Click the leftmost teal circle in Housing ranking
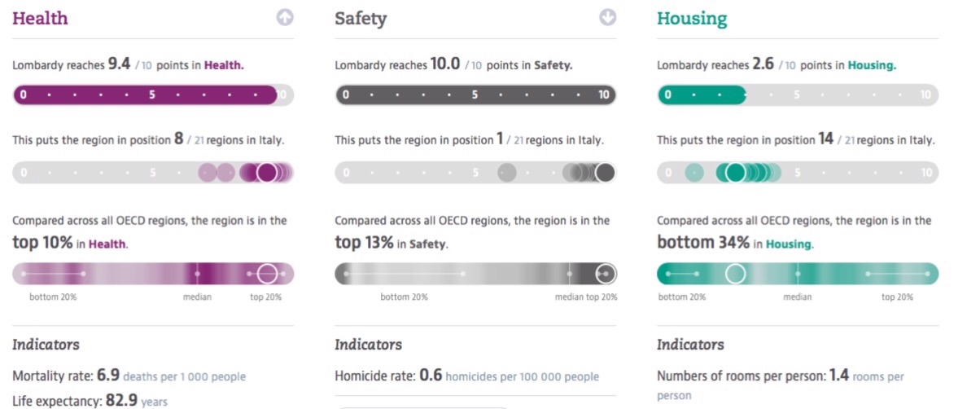 click(x=693, y=173)
